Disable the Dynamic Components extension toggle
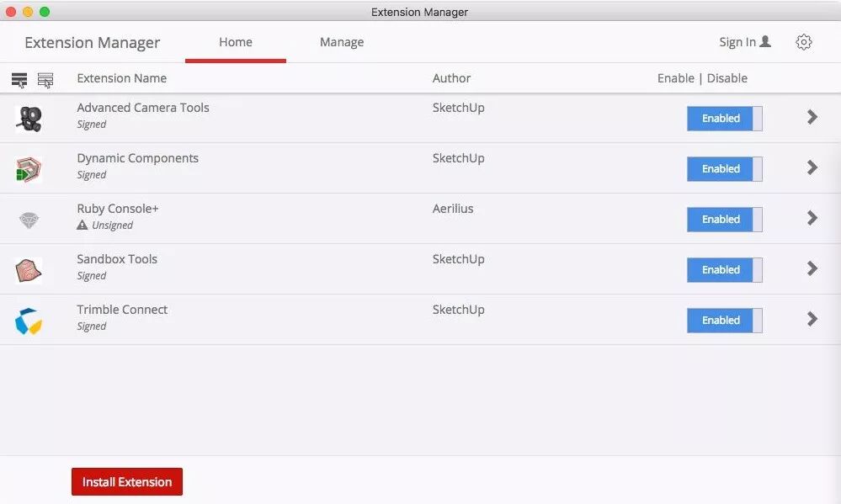The height and width of the screenshot is (504, 841). (724, 169)
